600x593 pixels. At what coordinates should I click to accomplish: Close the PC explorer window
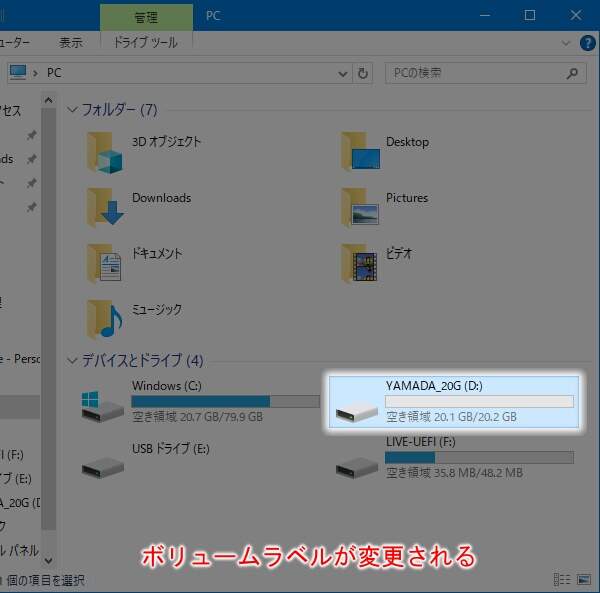click(576, 15)
